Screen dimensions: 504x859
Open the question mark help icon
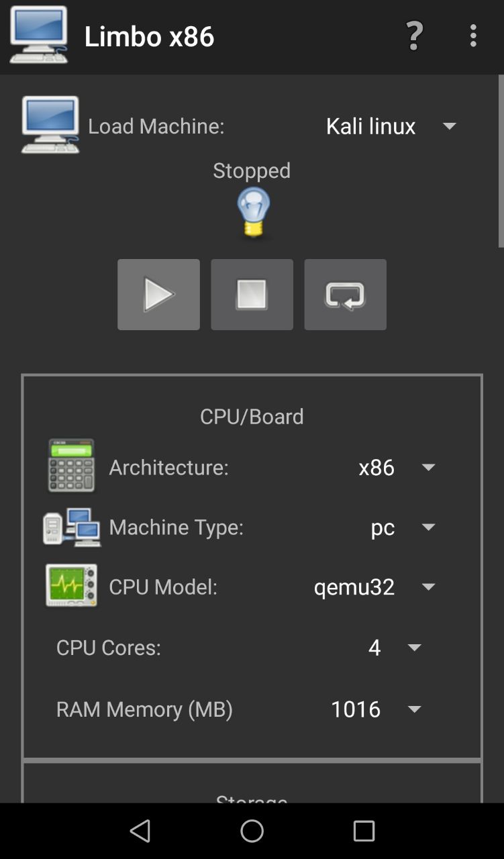point(415,36)
